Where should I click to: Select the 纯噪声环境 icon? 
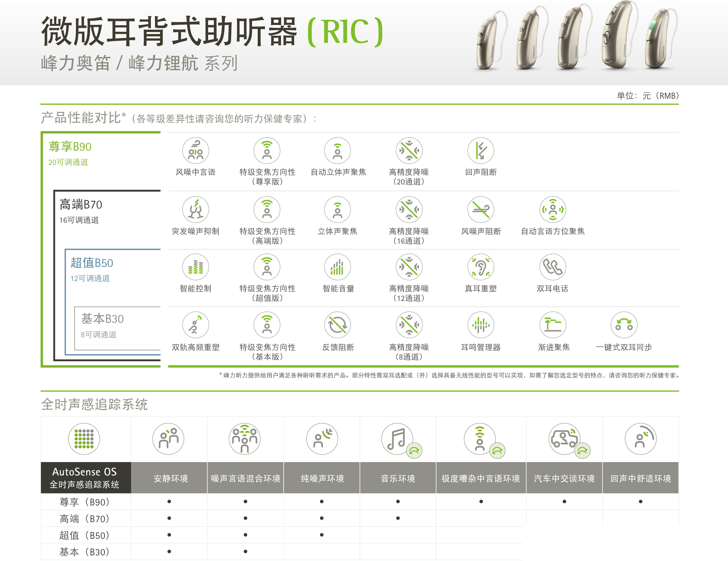(x=322, y=439)
